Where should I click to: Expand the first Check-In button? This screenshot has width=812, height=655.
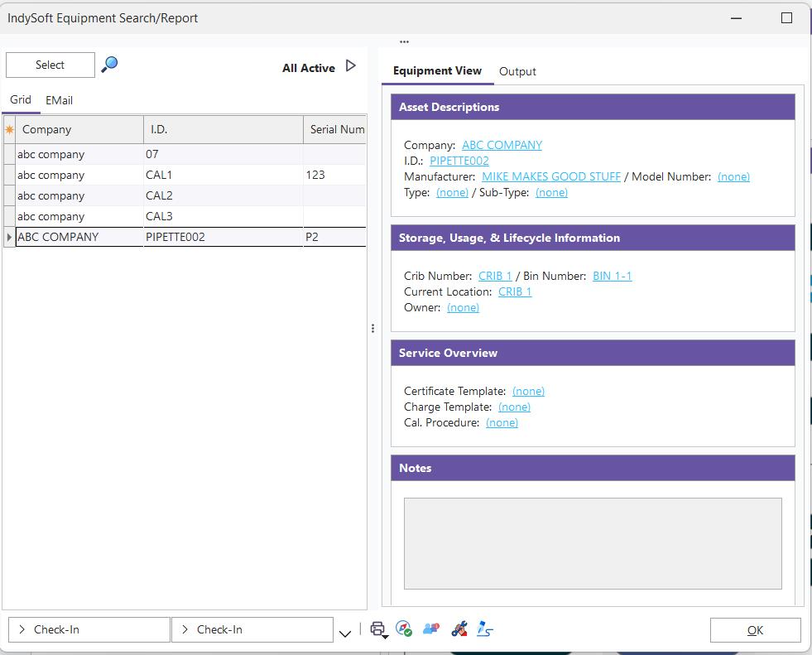(x=88, y=630)
